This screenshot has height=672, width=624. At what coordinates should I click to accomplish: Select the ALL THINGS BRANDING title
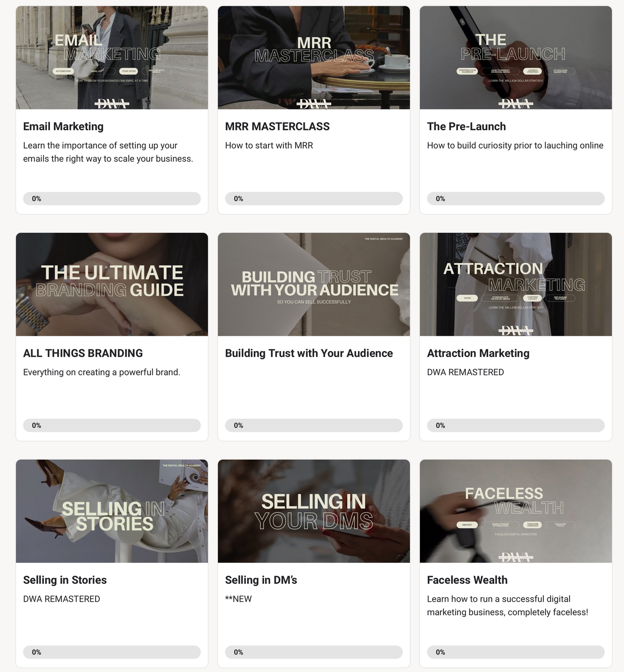click(x=83, y=353)
